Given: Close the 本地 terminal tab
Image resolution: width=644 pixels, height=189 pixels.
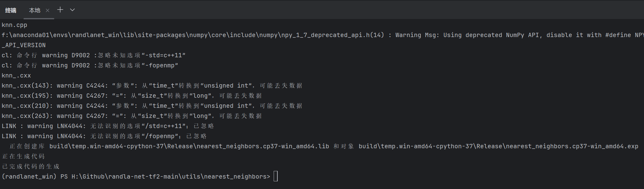Looking at the screenshot, I should coord(48,10).
